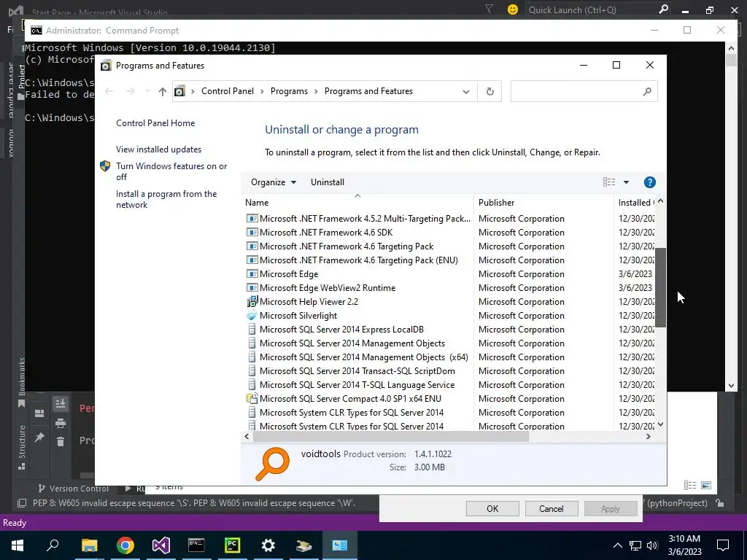Click the program list vertical scrollbar thumb
Viewport: 747px width, 560px height.
(660, 287)
